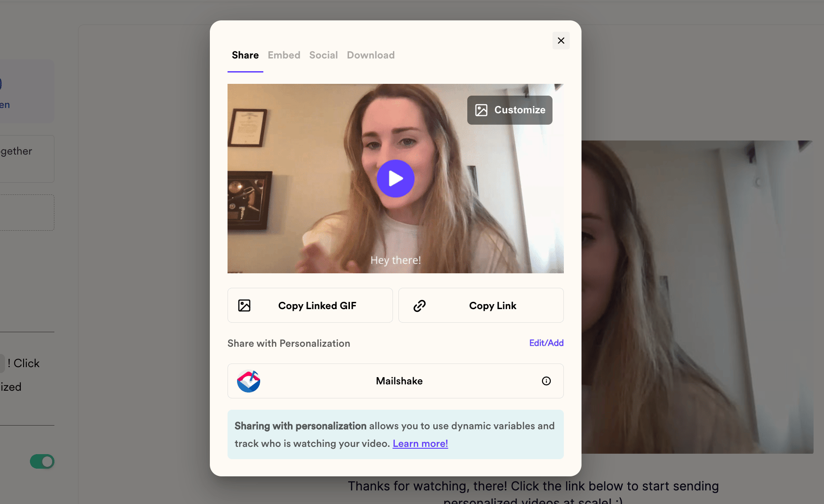This screenshot has width=824, height=504.
Task: Click the 'Share with Personalization' label
Action: coord(289,344)
